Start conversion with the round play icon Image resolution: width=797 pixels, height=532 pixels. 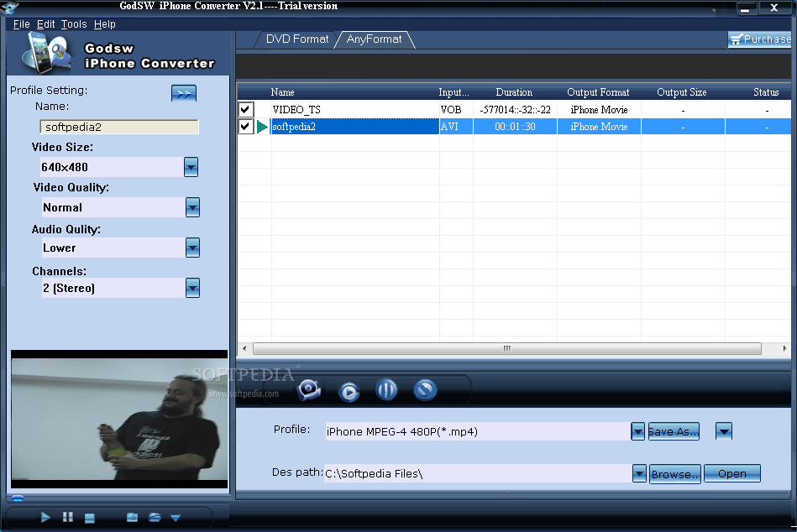[349, 392]
